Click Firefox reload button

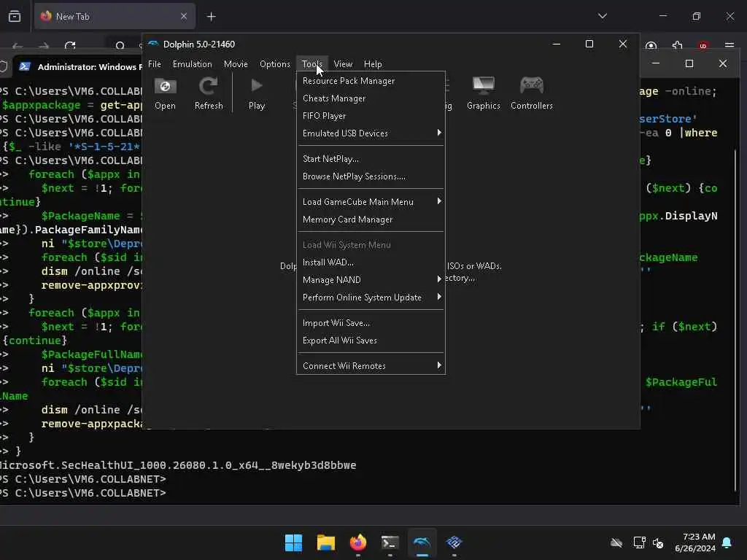[x=70, y=46]
